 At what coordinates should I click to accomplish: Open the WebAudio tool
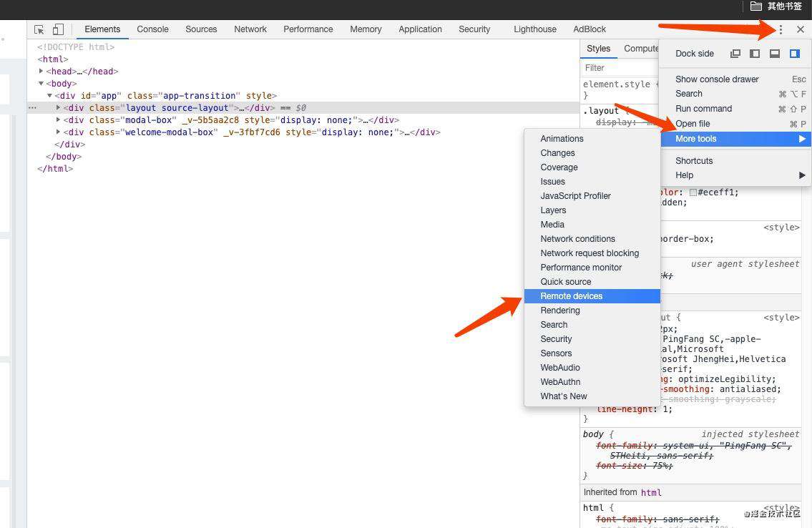click(x=592, y=368)
